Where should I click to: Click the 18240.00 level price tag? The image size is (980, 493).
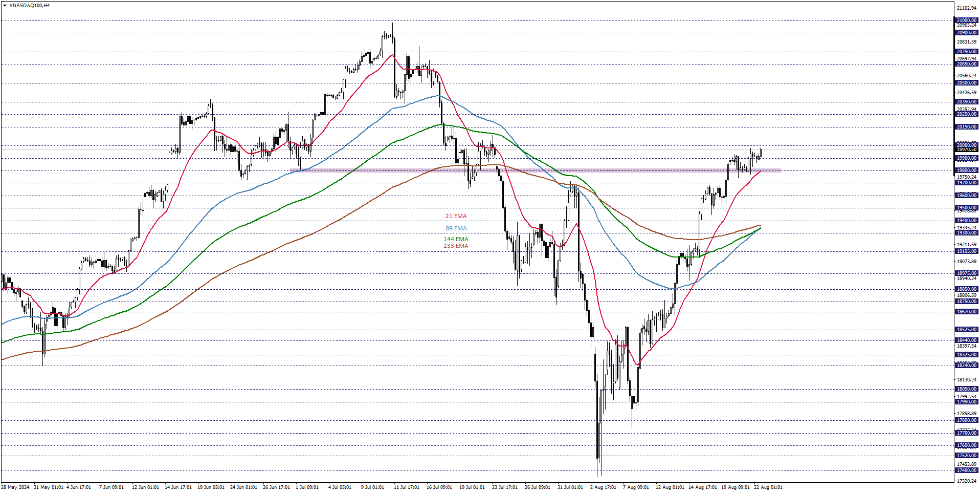coord(966,366)
